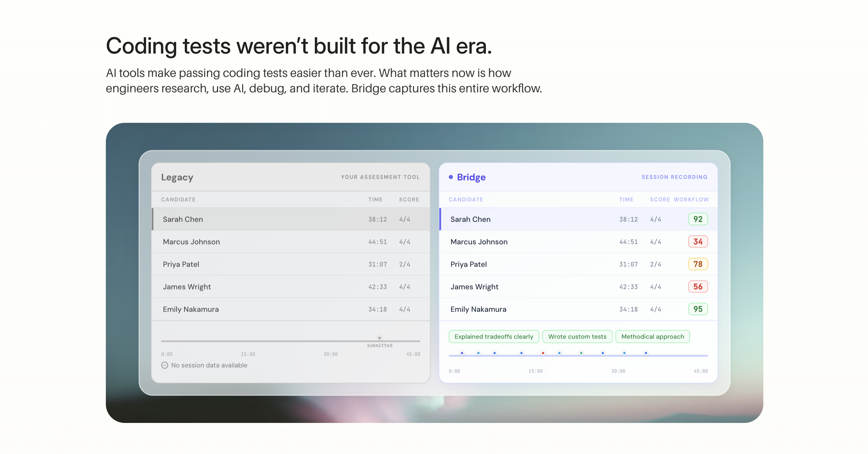The image size is (868, 454).
Task: Click the SCORE column header in Bridge panel
Action: coord(660,200)
